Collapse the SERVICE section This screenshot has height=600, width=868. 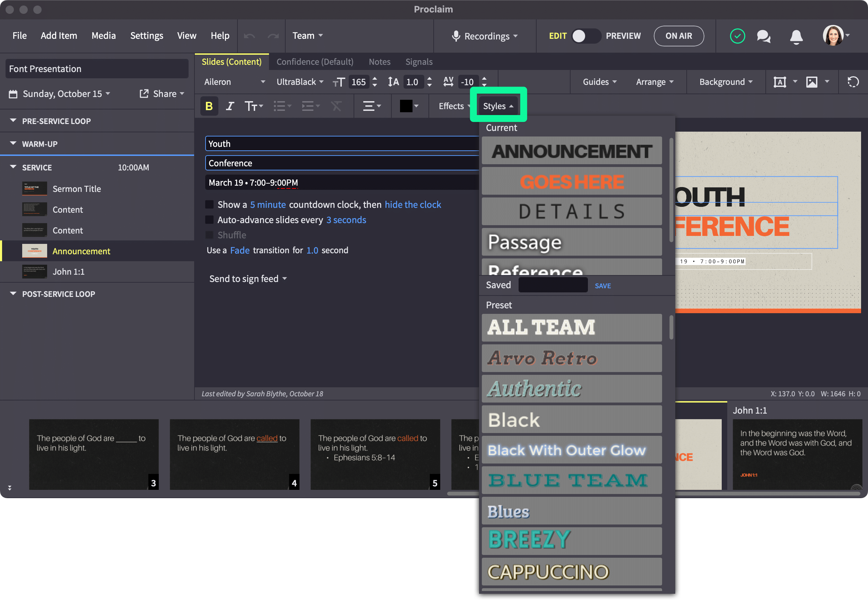(13, 167)
